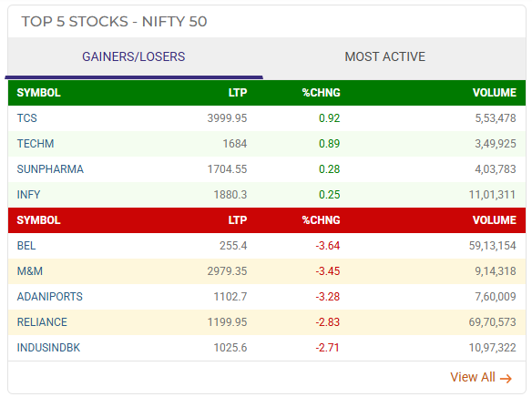This screenshot has height=397, width=532.
Task: Open the TCS stock symbol
Action: click(27, 118)
